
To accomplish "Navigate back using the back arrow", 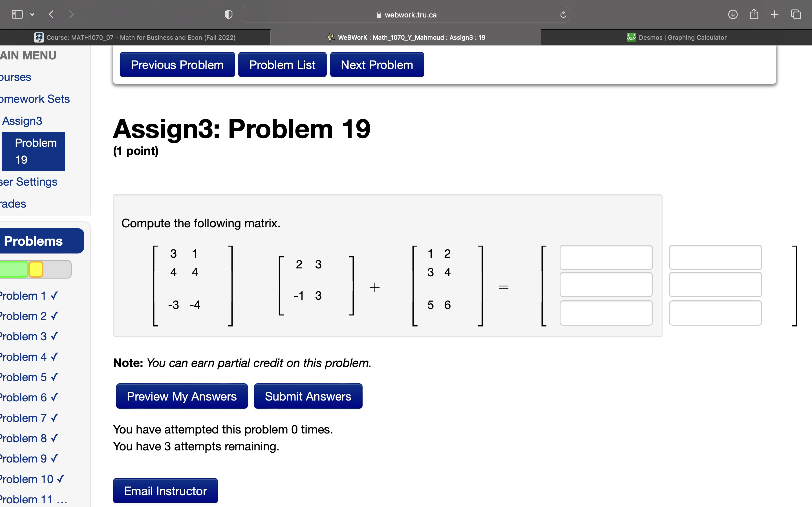I will (x=51, y=14).
